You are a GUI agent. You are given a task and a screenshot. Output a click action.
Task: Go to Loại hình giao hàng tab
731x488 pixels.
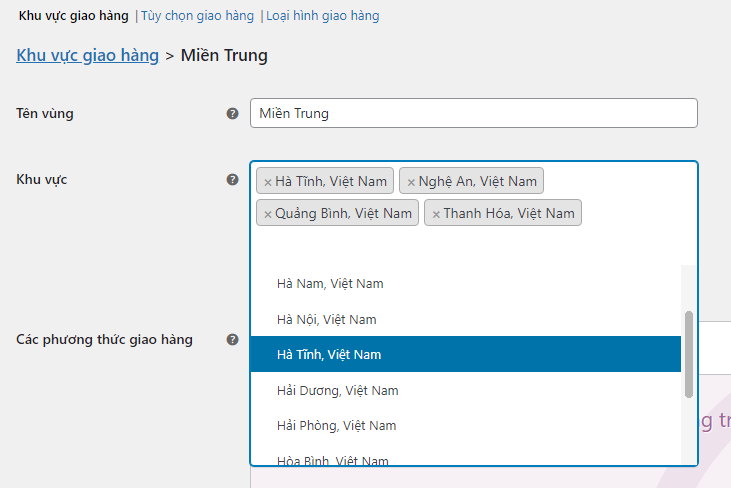click(322, 16)
